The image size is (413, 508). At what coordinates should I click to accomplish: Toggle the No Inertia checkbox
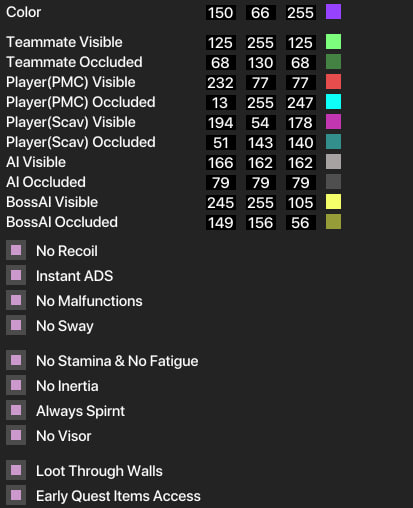(16, 385)
